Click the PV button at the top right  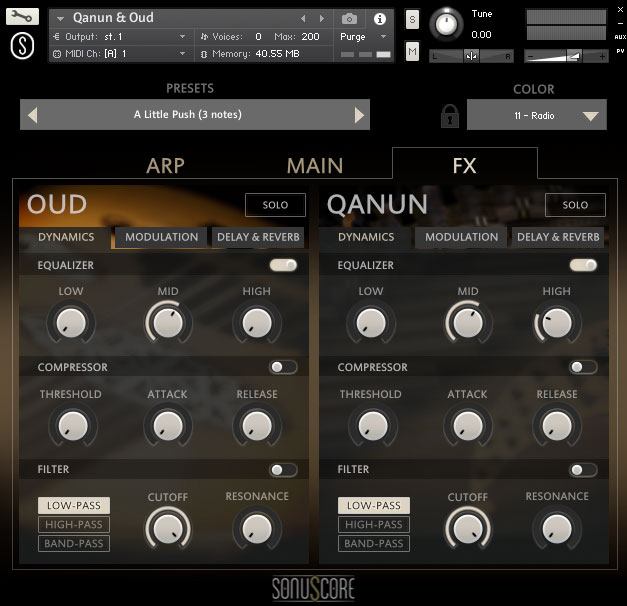pyautogui.click(x=620, y=51)
